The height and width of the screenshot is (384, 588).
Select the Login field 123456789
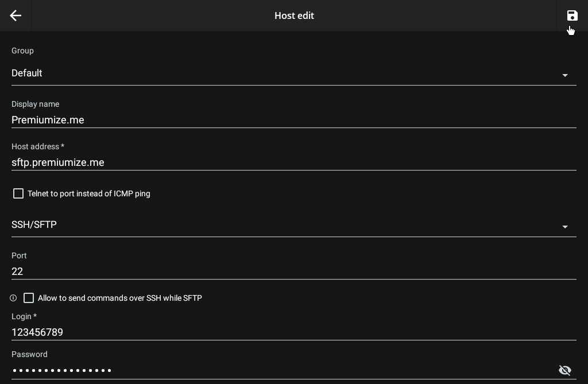click(x=293, y=332)
